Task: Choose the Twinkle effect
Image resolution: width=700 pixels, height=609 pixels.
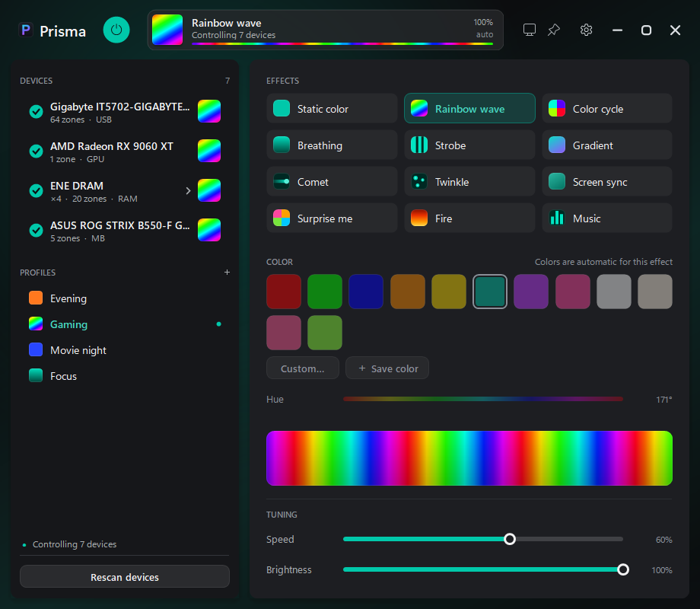Action: 469,182
